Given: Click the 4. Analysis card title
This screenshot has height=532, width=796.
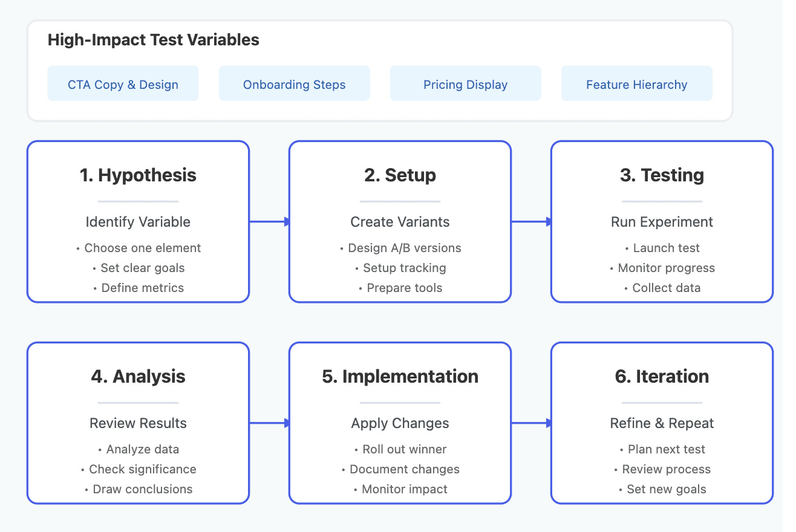Looking at the screenshot, I should 138,377.
